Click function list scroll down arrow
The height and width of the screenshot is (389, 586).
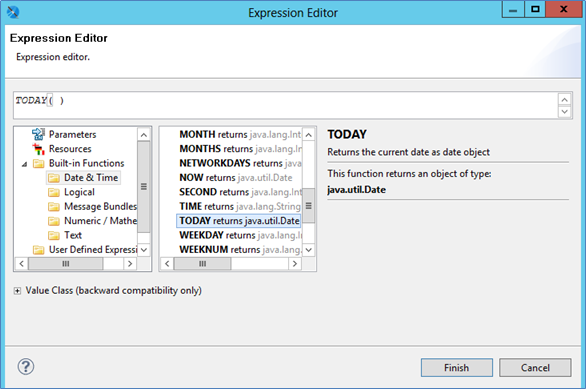[308, 250]
